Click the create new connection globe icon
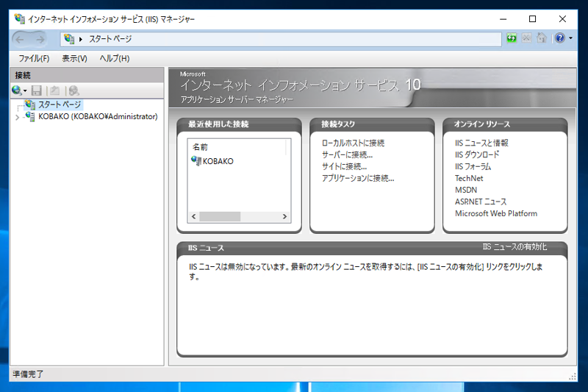588x392 pixels. pos(16,90)
